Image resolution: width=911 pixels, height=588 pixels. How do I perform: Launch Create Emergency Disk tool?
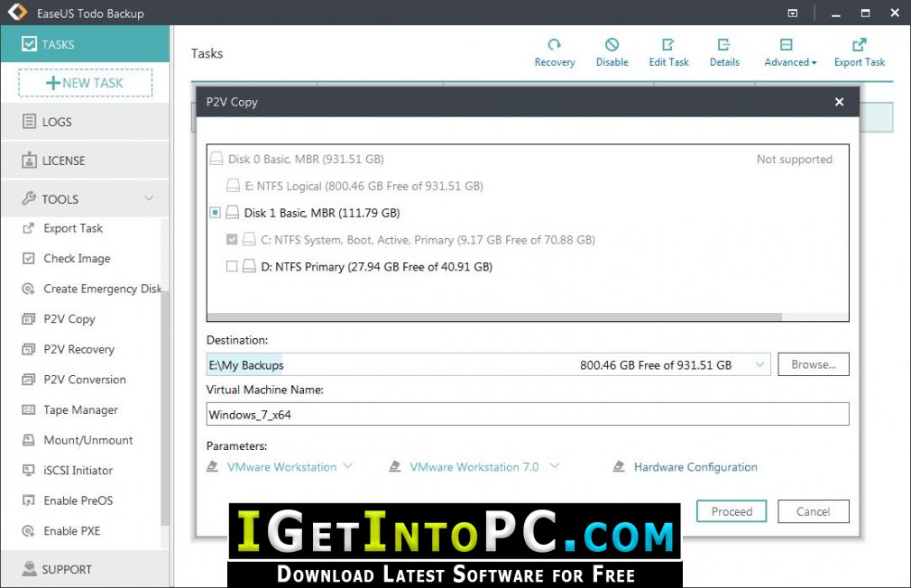coord(91,289)
